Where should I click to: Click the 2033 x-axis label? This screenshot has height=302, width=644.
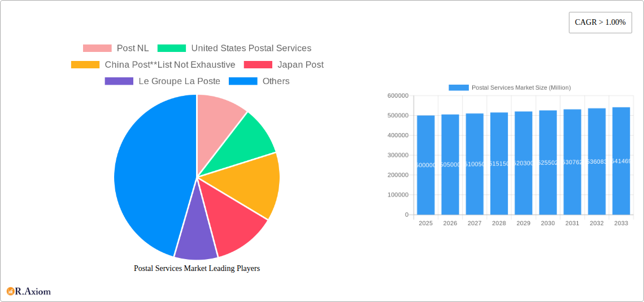(x=621, y=223)
